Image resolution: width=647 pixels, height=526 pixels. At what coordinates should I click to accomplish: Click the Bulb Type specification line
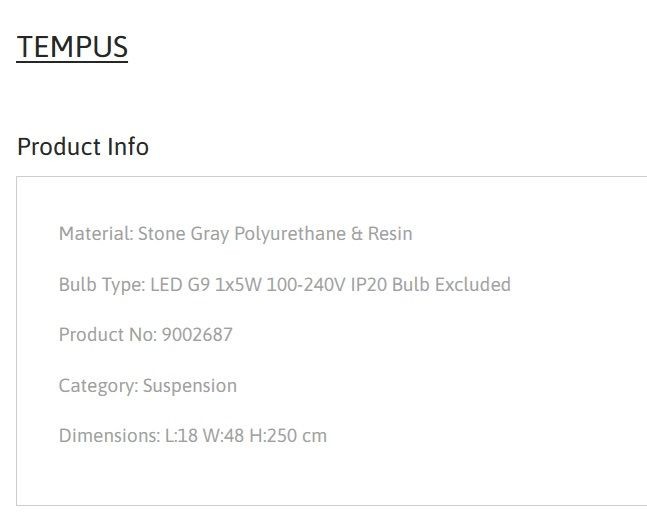pos(285,285)
